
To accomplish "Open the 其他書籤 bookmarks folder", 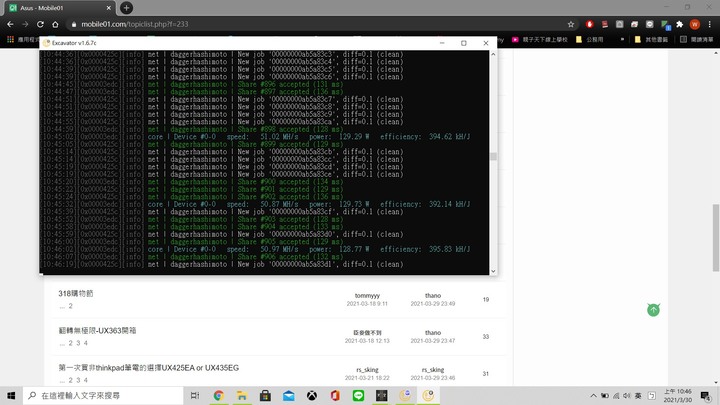I will (x=651, y=39).
